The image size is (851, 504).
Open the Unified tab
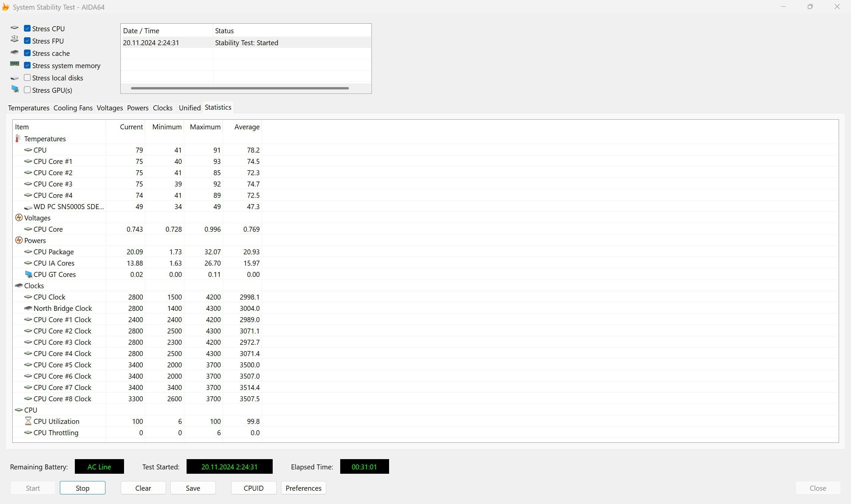190,108
